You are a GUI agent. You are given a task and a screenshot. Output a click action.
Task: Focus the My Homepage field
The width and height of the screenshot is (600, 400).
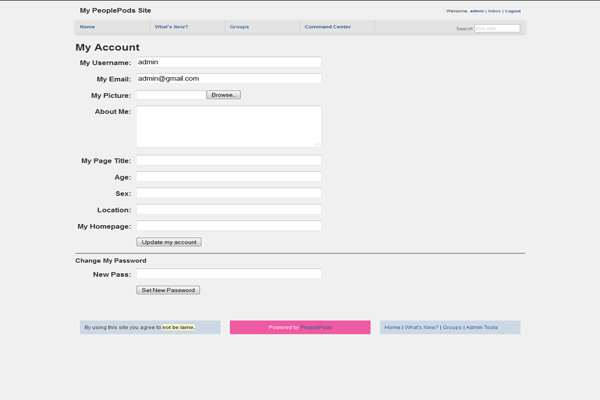pyautogui.click(x=228, y=226)
